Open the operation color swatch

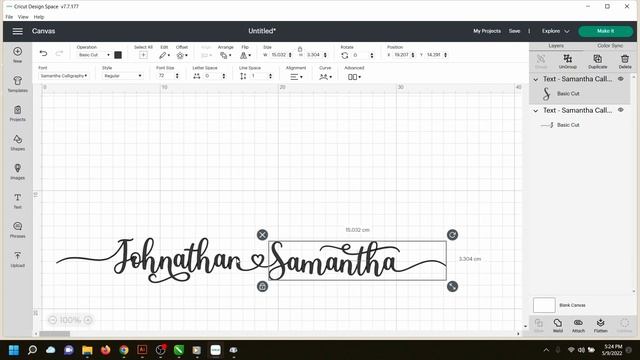click(x=118, y=55)
